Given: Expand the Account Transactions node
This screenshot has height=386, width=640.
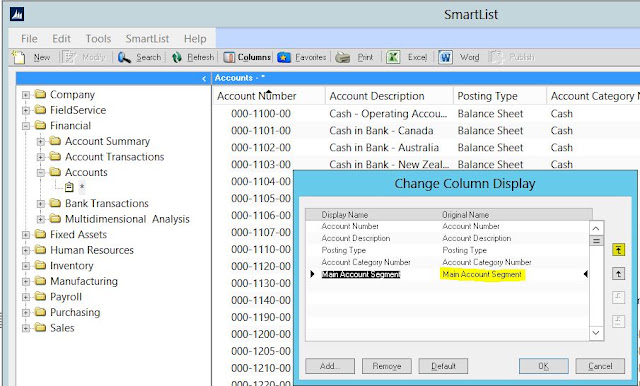Looking at the screenshot, I should [x=40, y=157].
